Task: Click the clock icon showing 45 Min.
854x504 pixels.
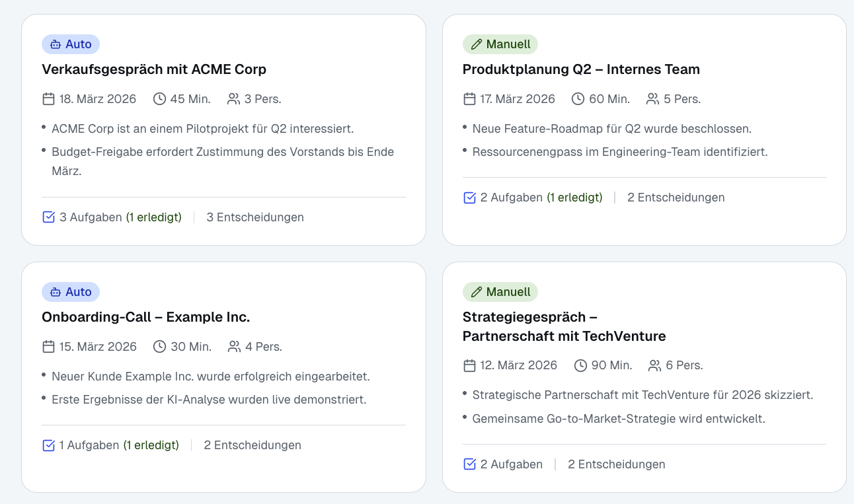Action: 159,98
